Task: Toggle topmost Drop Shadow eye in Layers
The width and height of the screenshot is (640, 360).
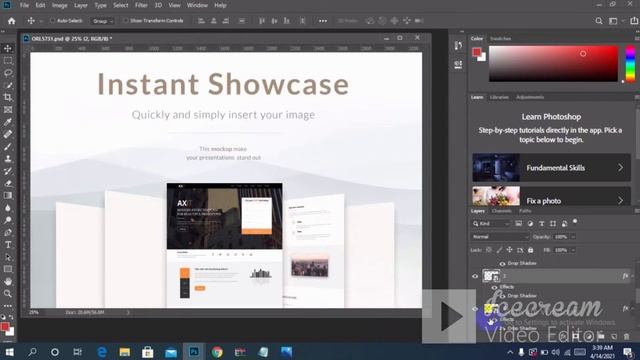Action: [502, 264]
